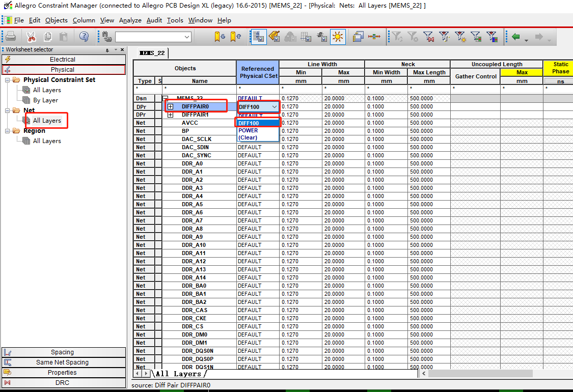
Task: Open the toolbar combo box dropdown
Action: (186, 37)
